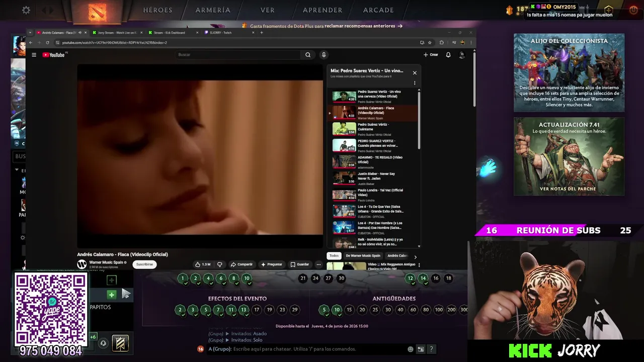Click the Suscribirse button

point(144,264)
